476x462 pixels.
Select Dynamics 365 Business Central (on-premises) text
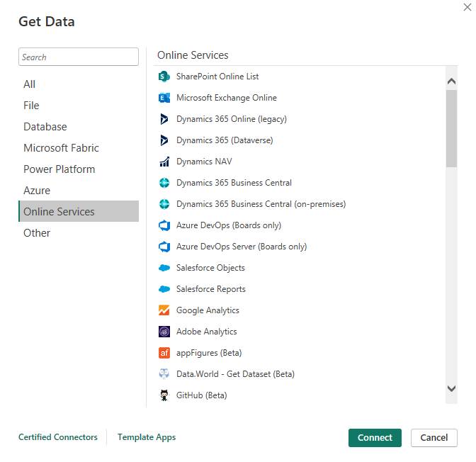pos(261,204)
